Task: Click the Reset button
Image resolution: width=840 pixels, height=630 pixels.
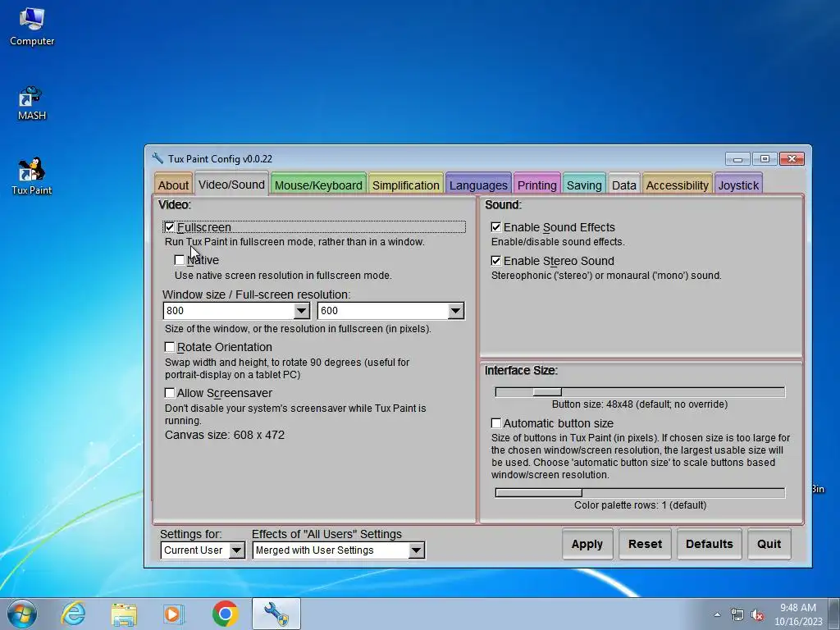Action: [645, 544]
